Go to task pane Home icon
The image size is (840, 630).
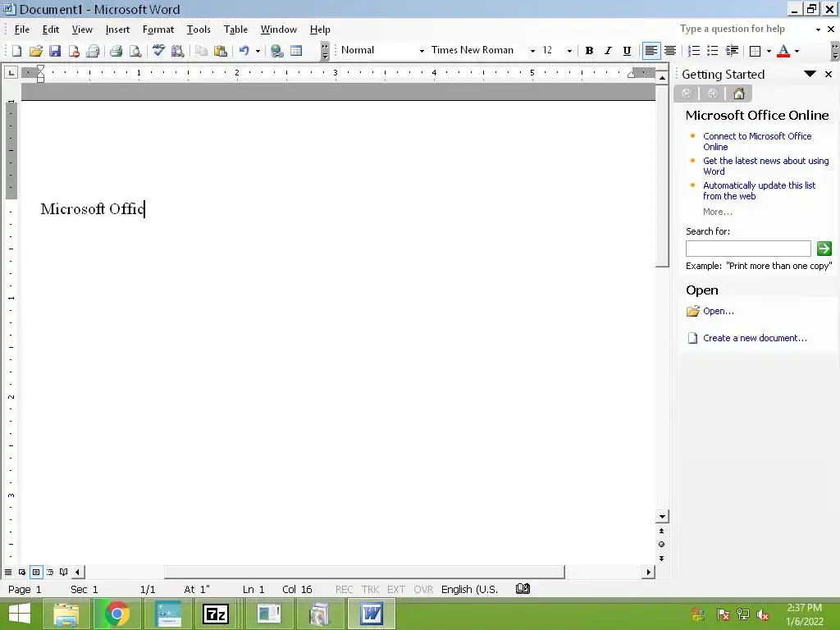(739, 94)
